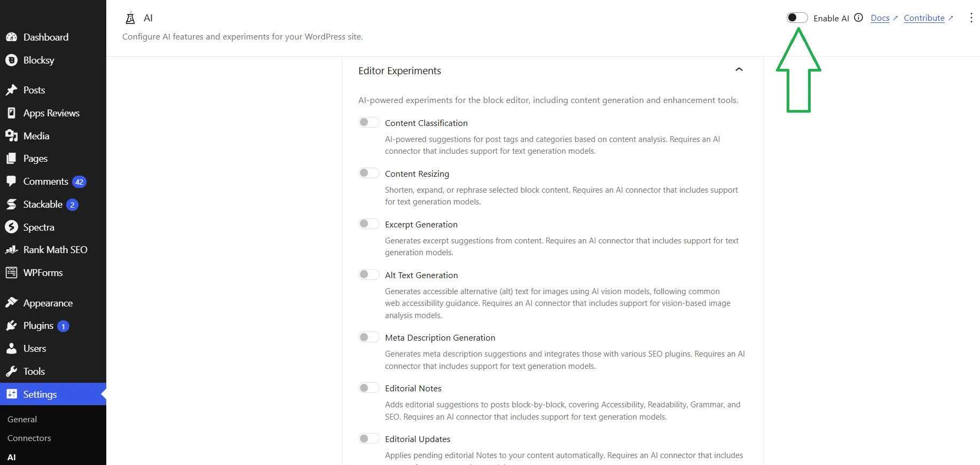
Task: Enable the Content Classification toggle
Action: coord(369,122)
